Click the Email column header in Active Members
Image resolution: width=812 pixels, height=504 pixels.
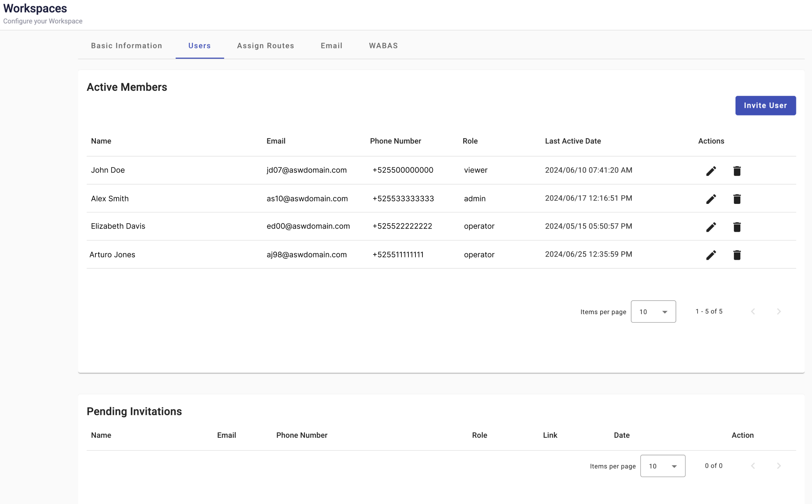point(276,141)
